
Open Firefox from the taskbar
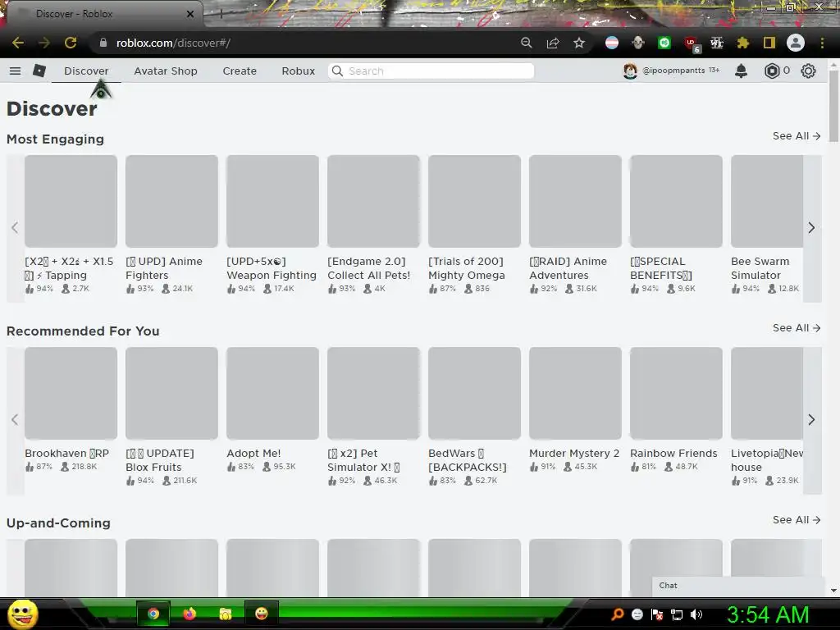click(189, 614)
